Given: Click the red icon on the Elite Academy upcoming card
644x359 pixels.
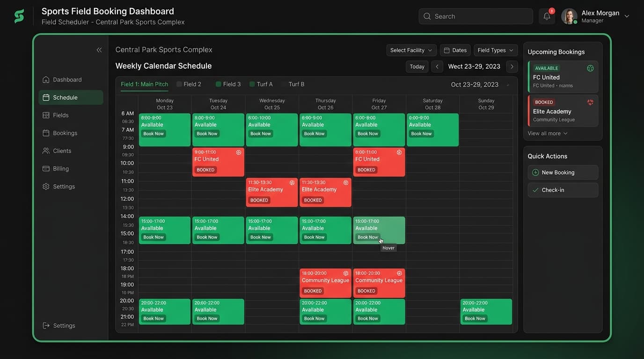Looking at the screenshot, I should point(590,102).
